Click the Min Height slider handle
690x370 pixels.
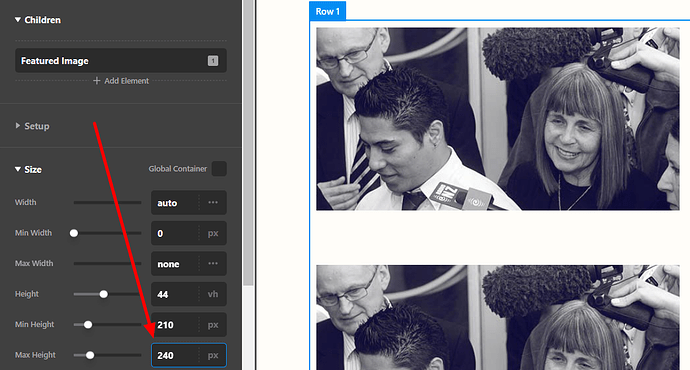point(88,325)
